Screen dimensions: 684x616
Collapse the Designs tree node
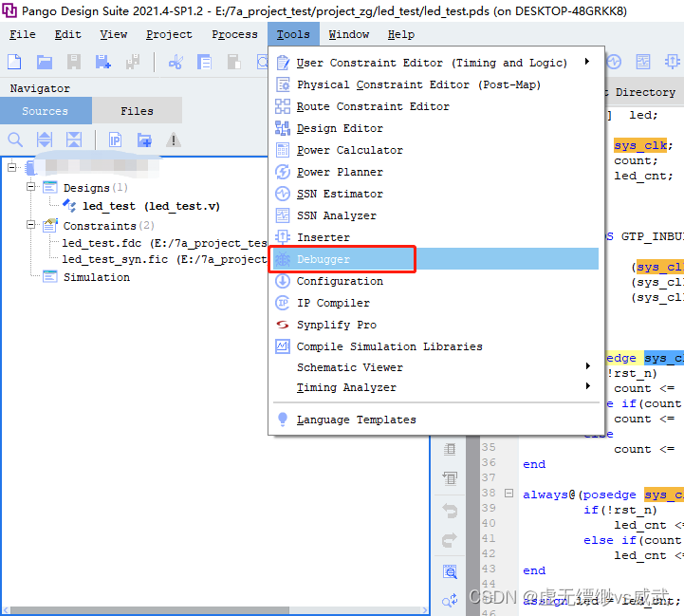(30, 187)
